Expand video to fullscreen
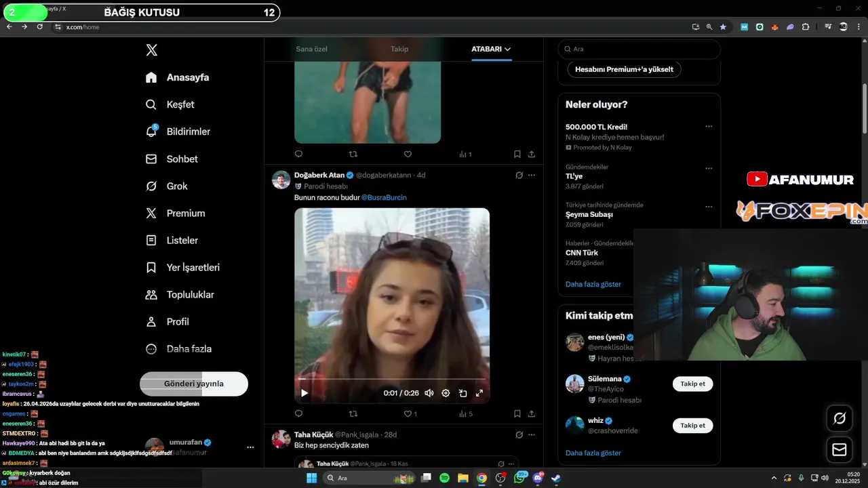 point(479,393)
